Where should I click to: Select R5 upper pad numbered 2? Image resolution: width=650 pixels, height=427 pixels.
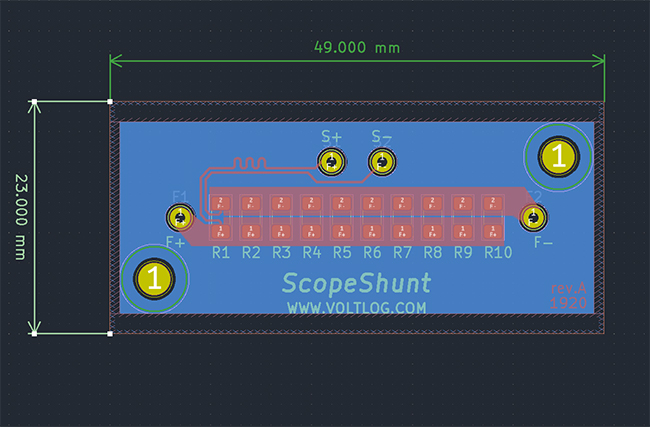(x=342, y=203)
